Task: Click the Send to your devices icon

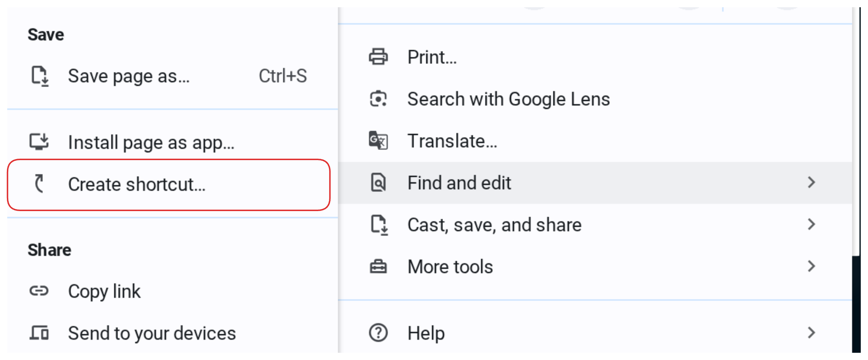Action: tap(39, 333)
